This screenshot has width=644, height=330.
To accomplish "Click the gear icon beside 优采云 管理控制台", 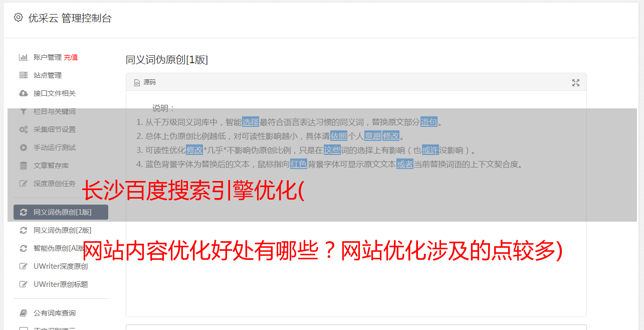I will [19, 18].
